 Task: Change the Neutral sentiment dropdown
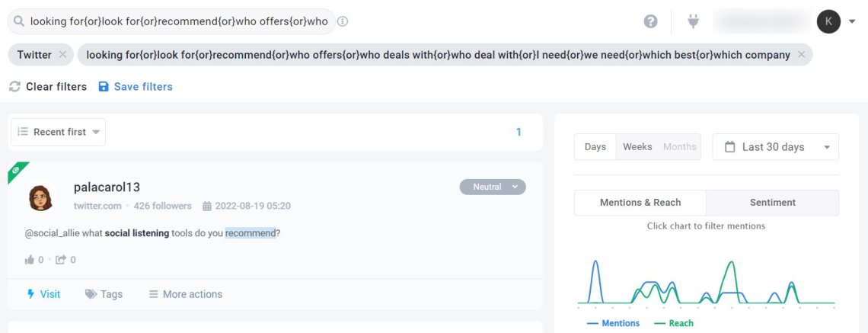(x=493, y=187)
